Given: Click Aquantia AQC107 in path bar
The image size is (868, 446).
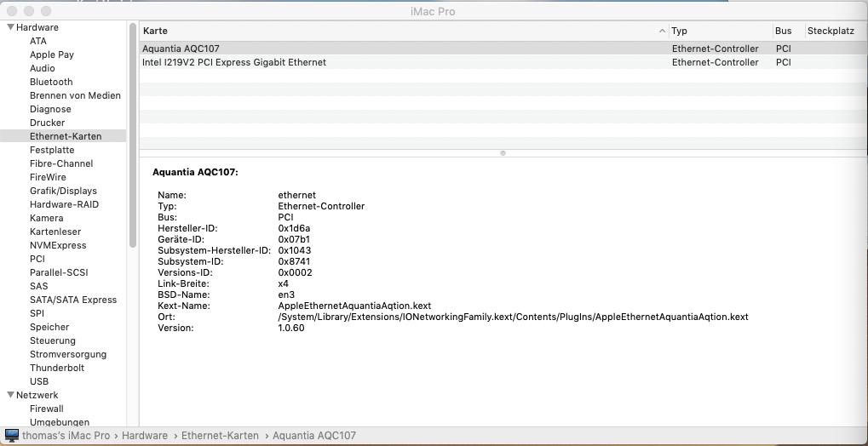Looking at the screenshot, I should (313, 436).
